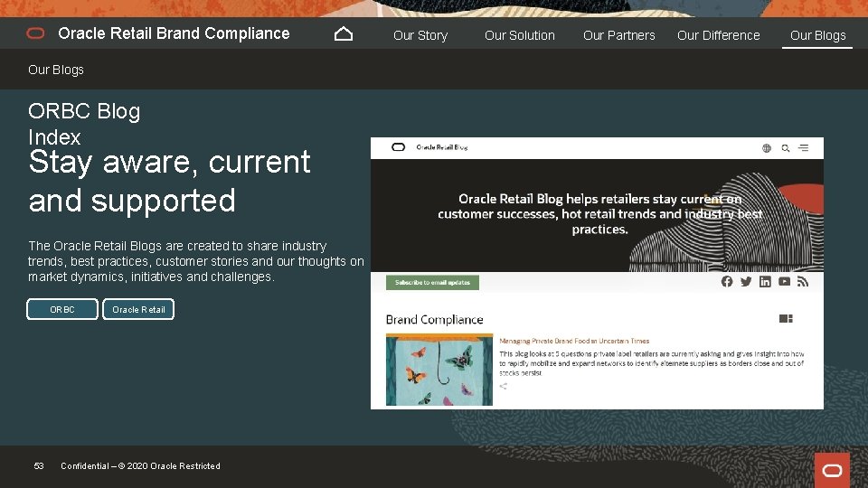Open the Our Story tab
The height and width of the screenshot is (488, 868).
tap(420, 35)
